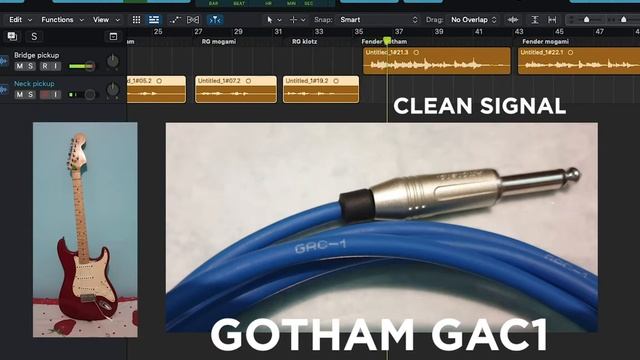
Task: Click the loop icon on Untitled_1#19.2
Action: point(336,81)
